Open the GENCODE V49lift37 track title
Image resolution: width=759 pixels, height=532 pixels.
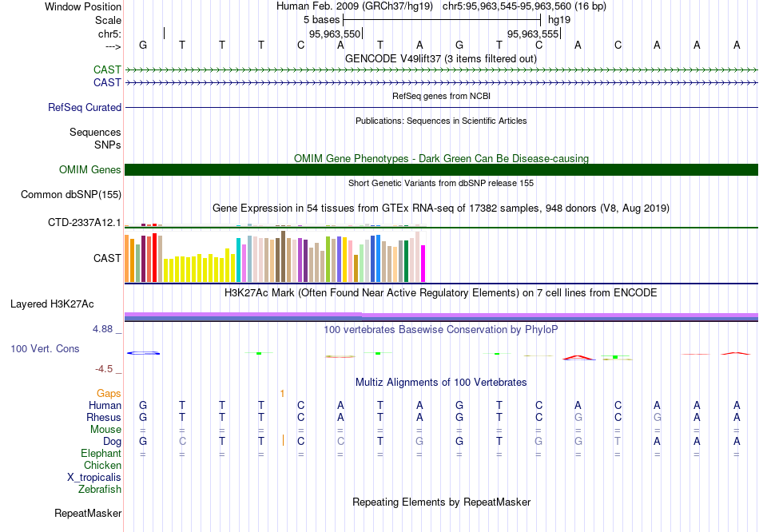point(441,58)
